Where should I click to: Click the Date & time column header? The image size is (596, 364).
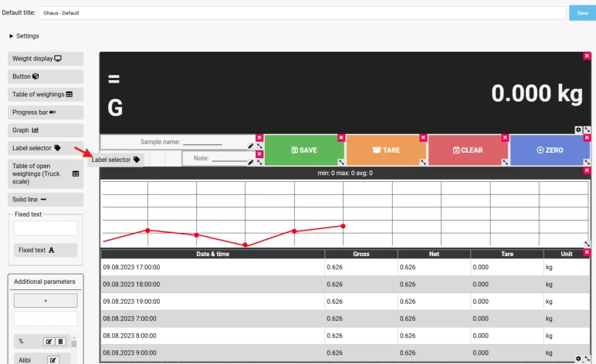(212, 254)
